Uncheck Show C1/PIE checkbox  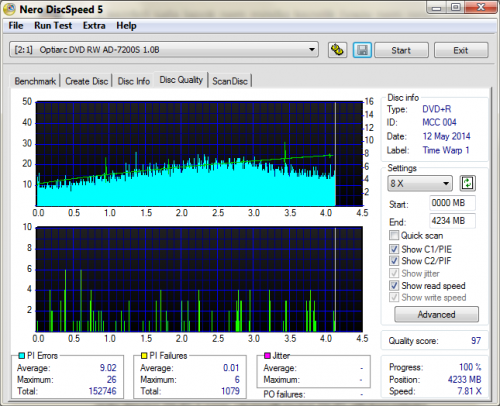coord(394,249)
